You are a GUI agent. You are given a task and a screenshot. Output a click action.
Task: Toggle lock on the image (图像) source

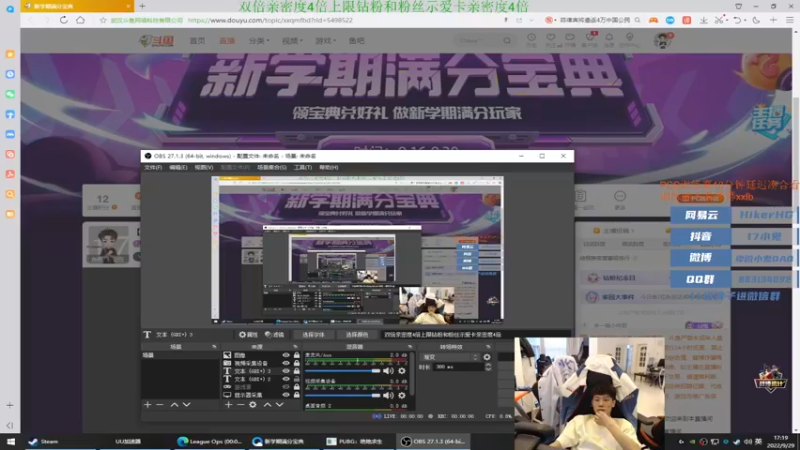point(296,355)
